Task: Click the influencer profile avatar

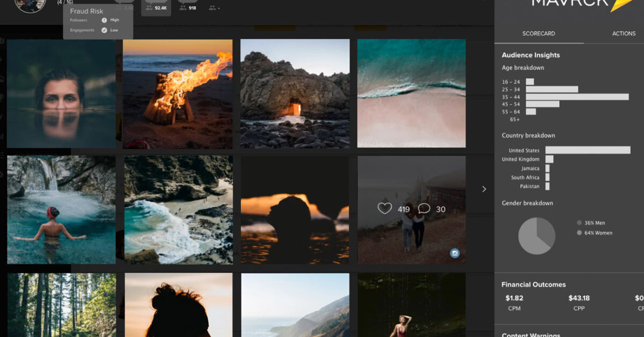Action: click(x=30, y=4)
